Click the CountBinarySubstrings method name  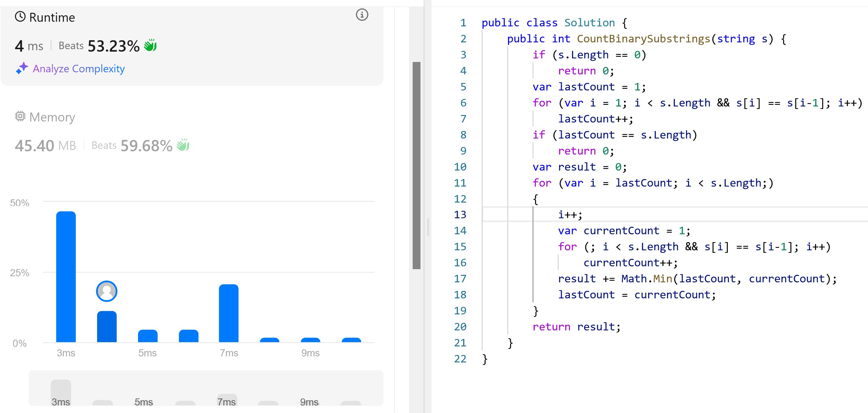(x=643, y=39)
